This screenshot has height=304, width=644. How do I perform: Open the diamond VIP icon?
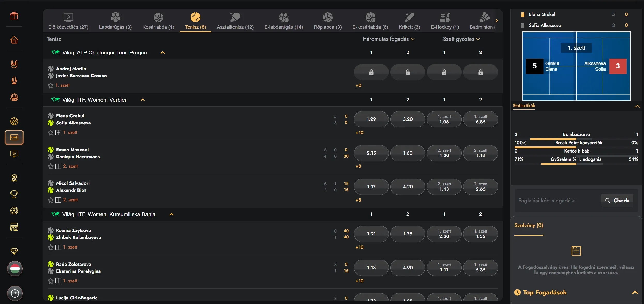(x=14, y=251)
